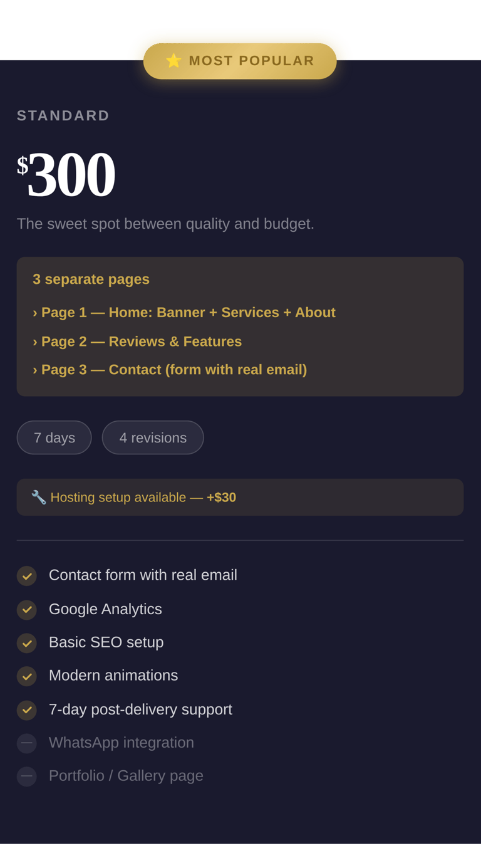Click the dash icon beside Portfolio / Gallery page
This screenshot has height=868, width=481.
pos(27,776)
